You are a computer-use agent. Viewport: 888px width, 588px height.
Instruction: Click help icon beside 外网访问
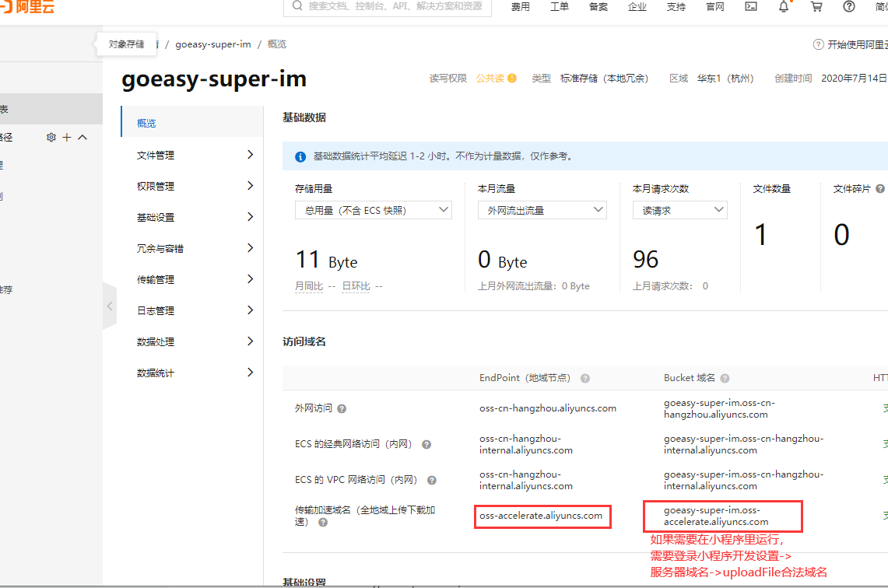point(342,408)
